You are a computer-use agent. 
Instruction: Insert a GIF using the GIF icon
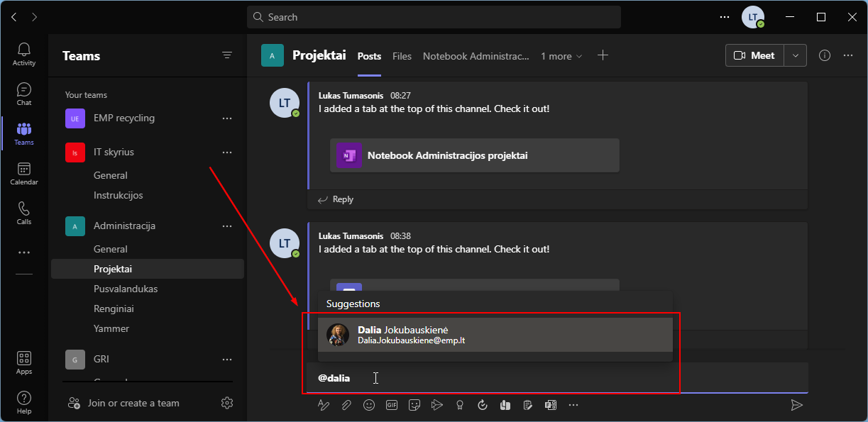point(392,405)
